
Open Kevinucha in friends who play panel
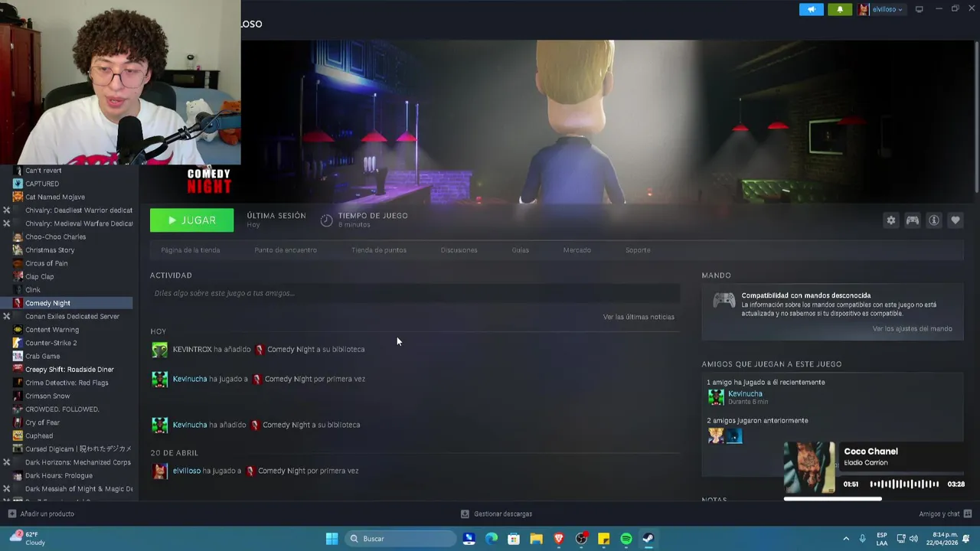pyautogui.click(x=745, y=393)
